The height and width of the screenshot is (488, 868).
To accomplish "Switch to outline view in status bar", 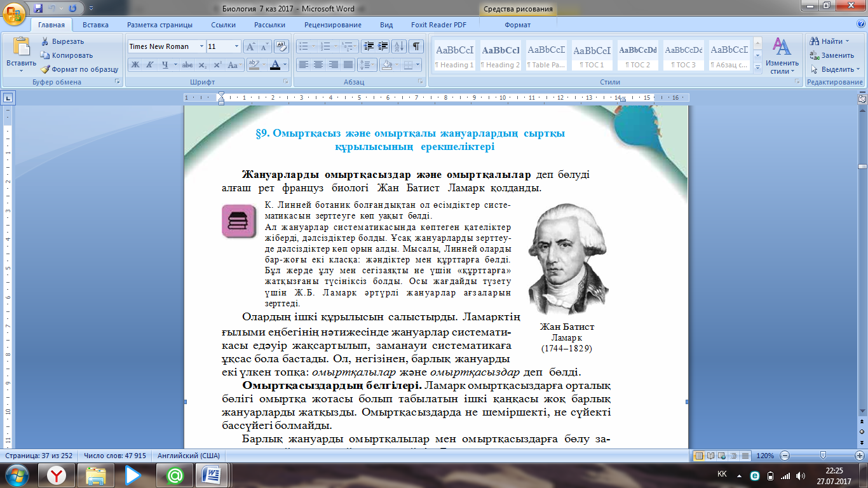I will 734,456.
